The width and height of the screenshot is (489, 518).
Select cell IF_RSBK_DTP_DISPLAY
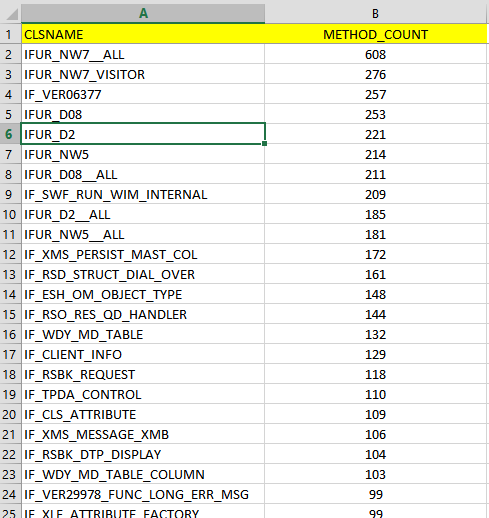[143, 454]
